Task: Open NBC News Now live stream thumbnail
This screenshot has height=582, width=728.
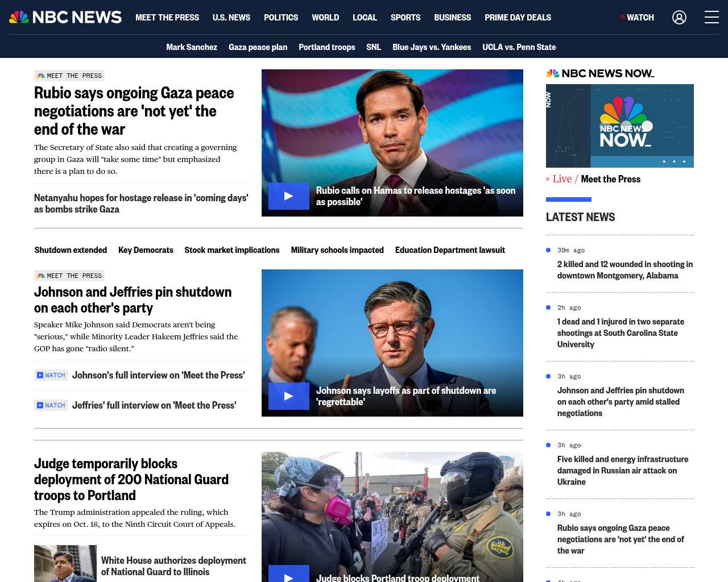Action: [x=619, y=126]
